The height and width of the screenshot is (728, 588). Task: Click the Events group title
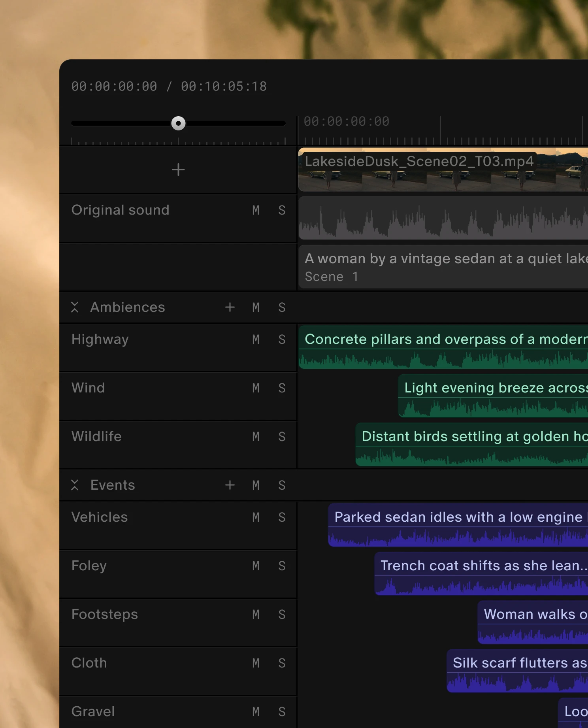pos(113,485)
